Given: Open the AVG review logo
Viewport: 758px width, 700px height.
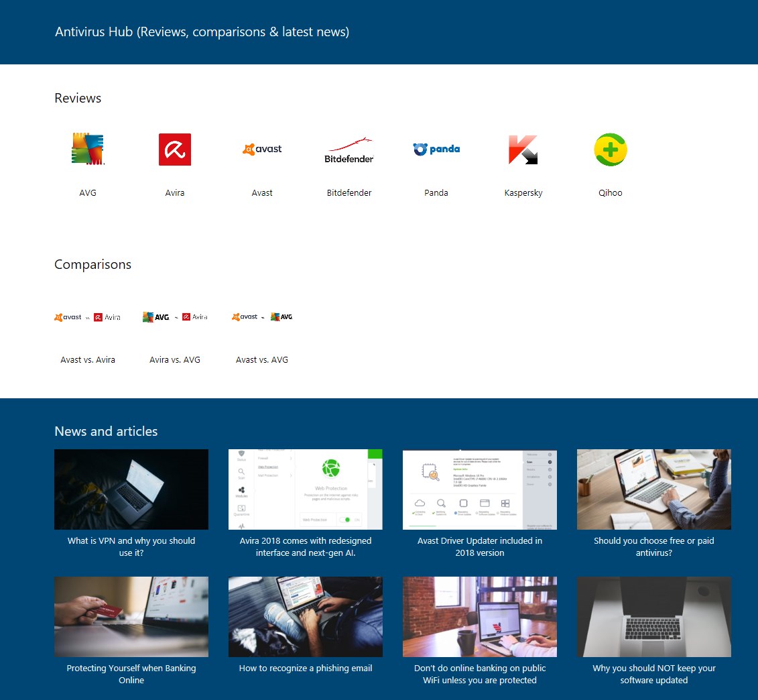Looking at the screenshot, I should click(x=88, y=149).
